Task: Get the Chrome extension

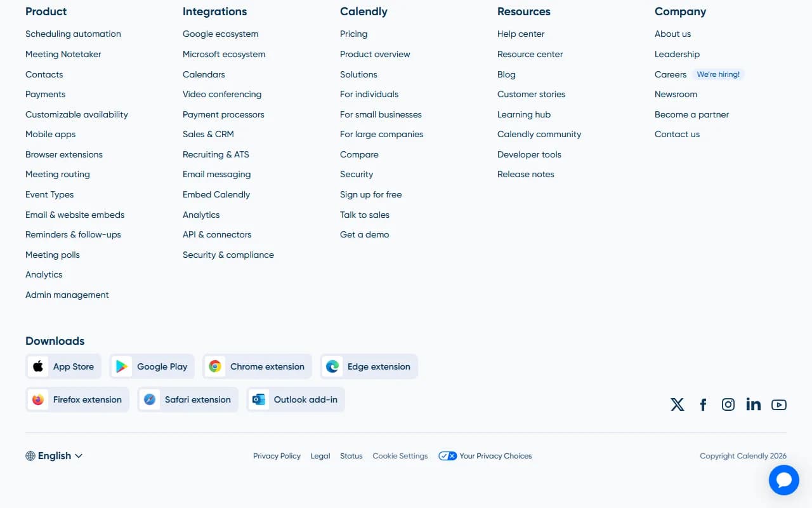Action: pos(257,366)
